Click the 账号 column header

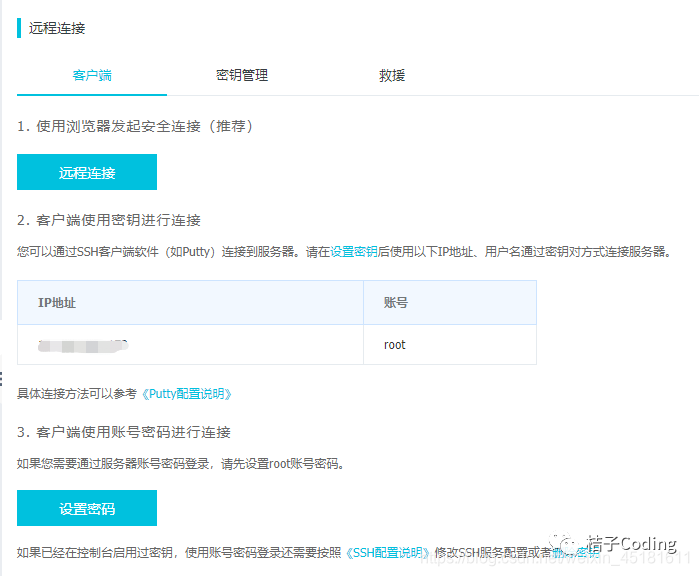point(450,303)
